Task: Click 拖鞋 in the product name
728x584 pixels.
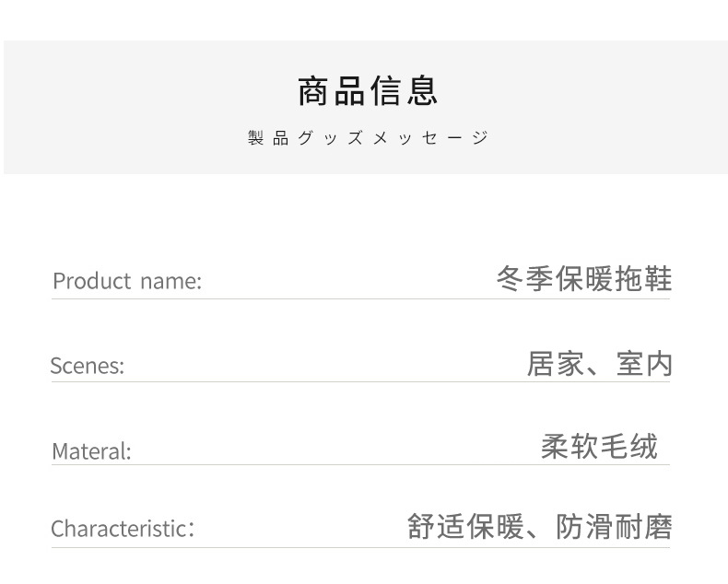Action: (643, 278)
